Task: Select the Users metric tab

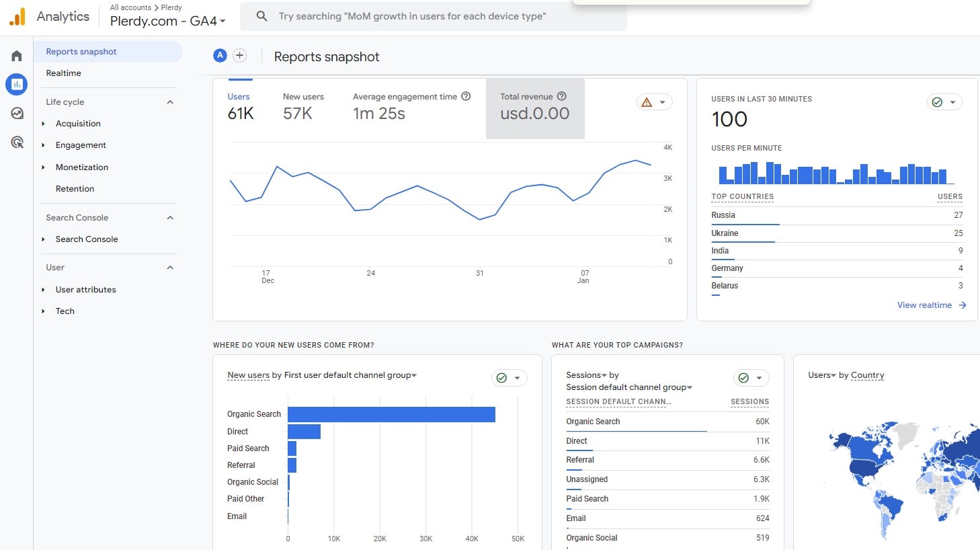Action: pyautogui.click(x=241, y=108)
